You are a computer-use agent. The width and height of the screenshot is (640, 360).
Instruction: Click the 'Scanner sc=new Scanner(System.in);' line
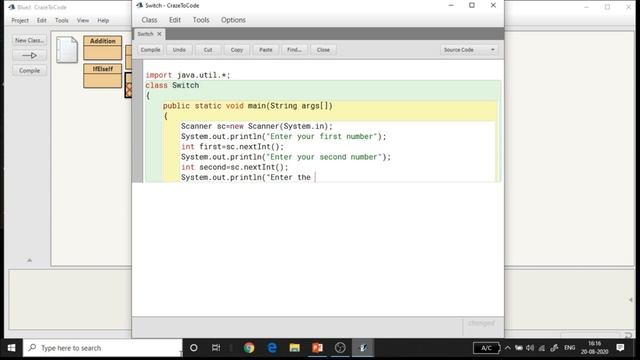tap(257, 126)
